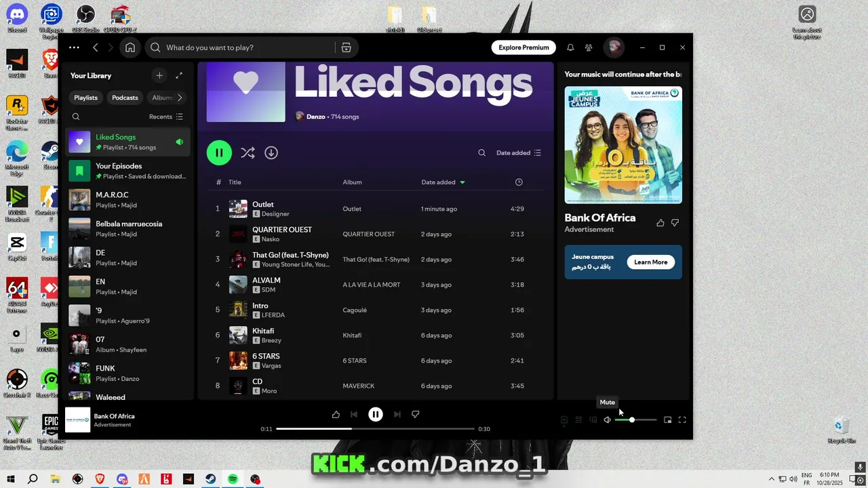Thumbs down in the bottom player bar
Image resolution: width=868 pixels, height=488 pixels.
tap(416, 414)
